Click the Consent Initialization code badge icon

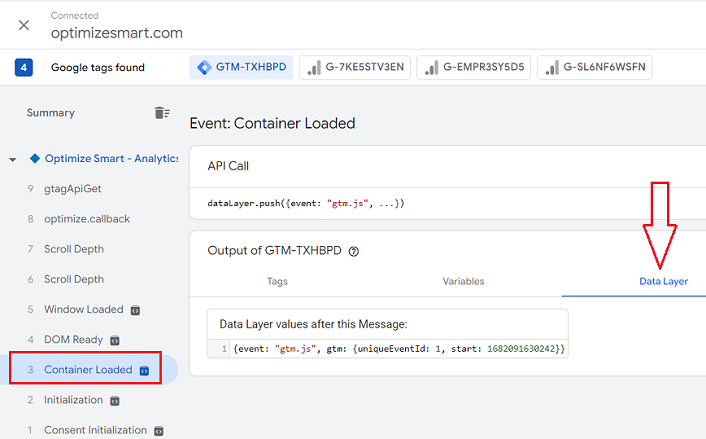click(158, 431)
